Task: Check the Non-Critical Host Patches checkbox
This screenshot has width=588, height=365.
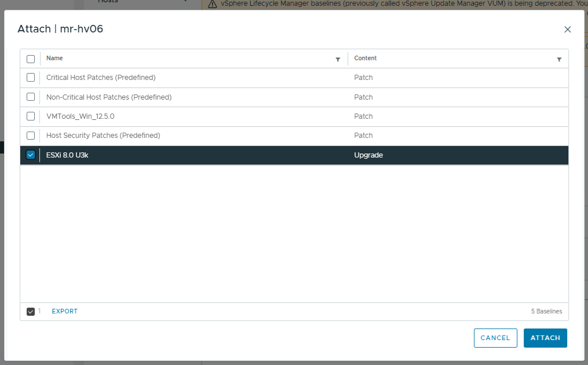Action: 31,97
